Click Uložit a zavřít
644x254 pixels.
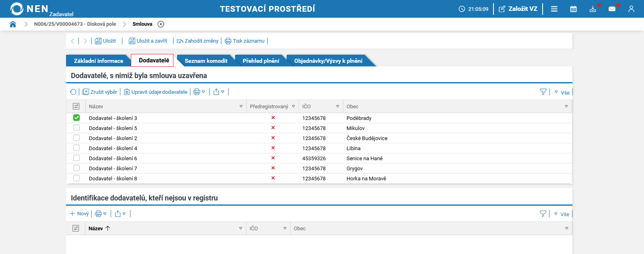click(148, 41)
